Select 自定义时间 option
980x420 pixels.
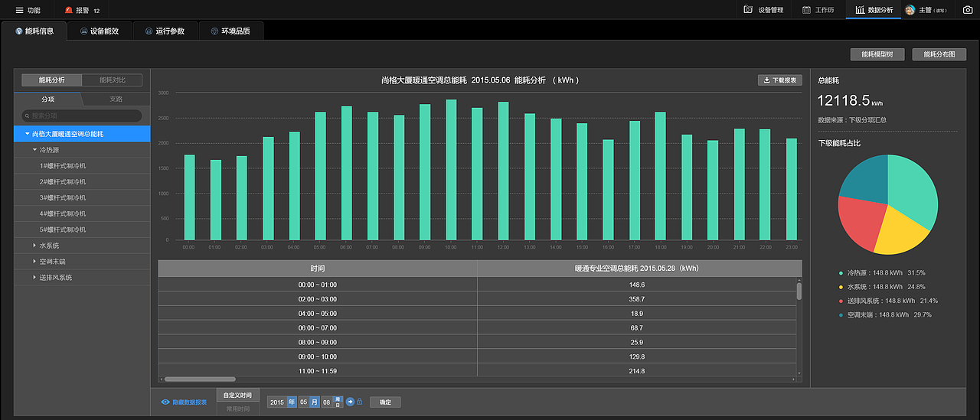click(237, 396)
